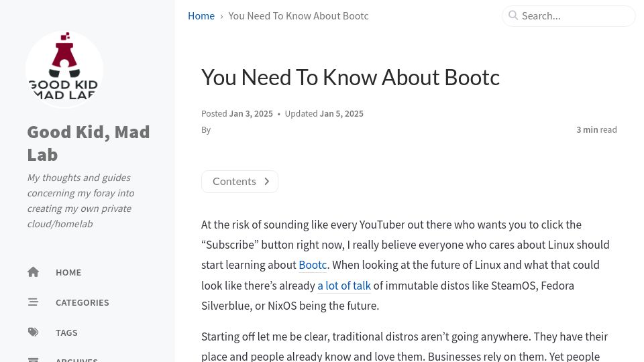Open the 'a lot of talk' link

coord(344,286)
